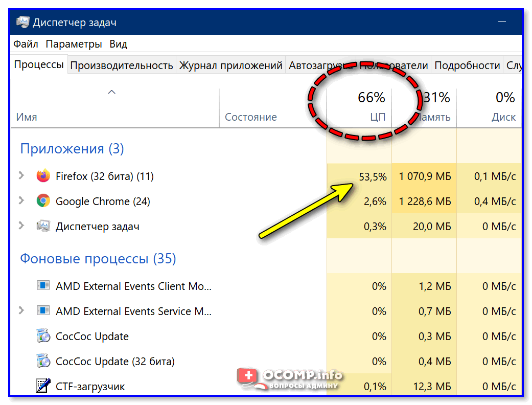
Task: Expand the Диспетчер задач process row
Action: coord(21,226)
